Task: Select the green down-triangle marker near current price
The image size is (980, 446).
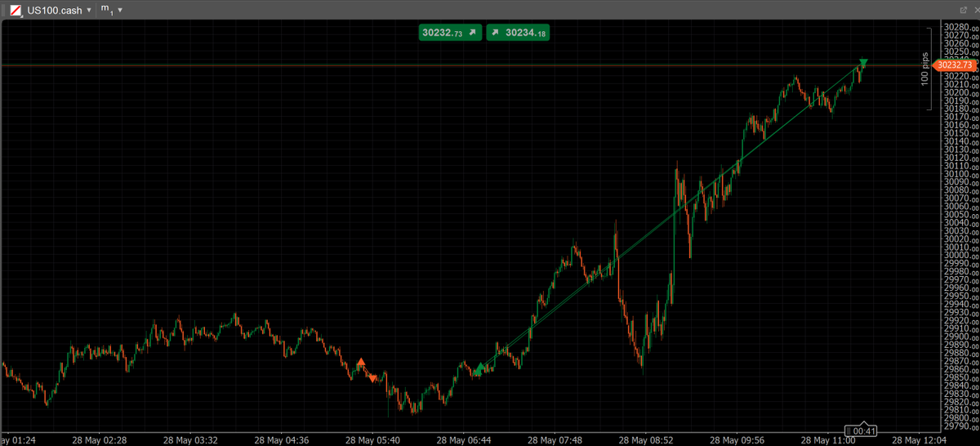Action: [x=864, y=63]
